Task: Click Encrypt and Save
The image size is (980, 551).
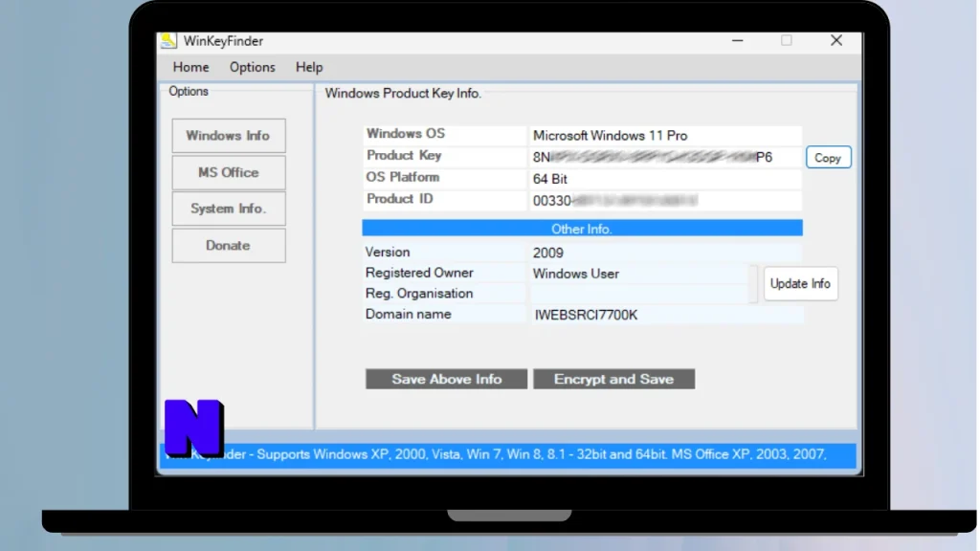Action: (613, 379)
